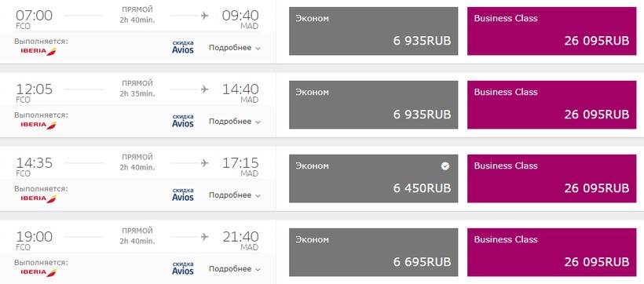
Task: Pick Business Class on 19:00 flight
Action: click(551, 252)
